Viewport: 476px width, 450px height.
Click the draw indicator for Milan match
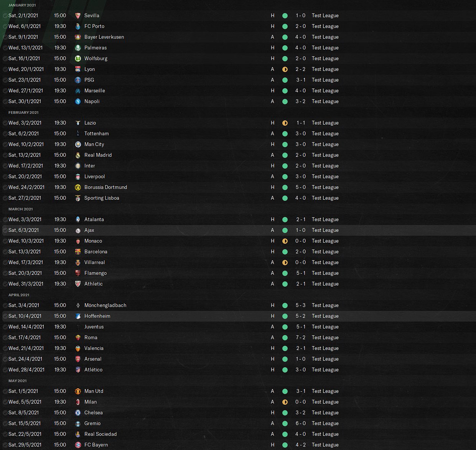pyautogui.click(x=285, y=402)
